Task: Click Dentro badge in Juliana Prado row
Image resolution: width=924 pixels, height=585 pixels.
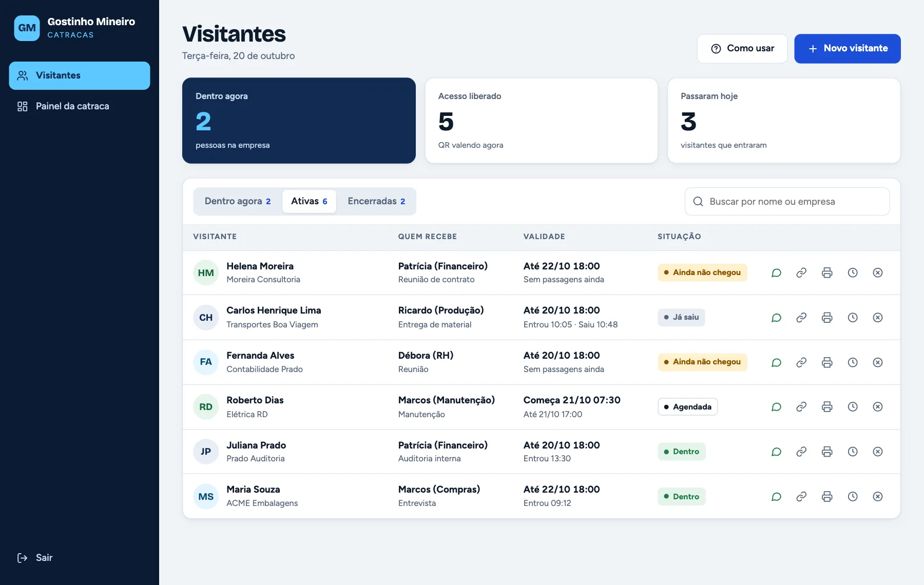Action: click(x=682, y=452)
